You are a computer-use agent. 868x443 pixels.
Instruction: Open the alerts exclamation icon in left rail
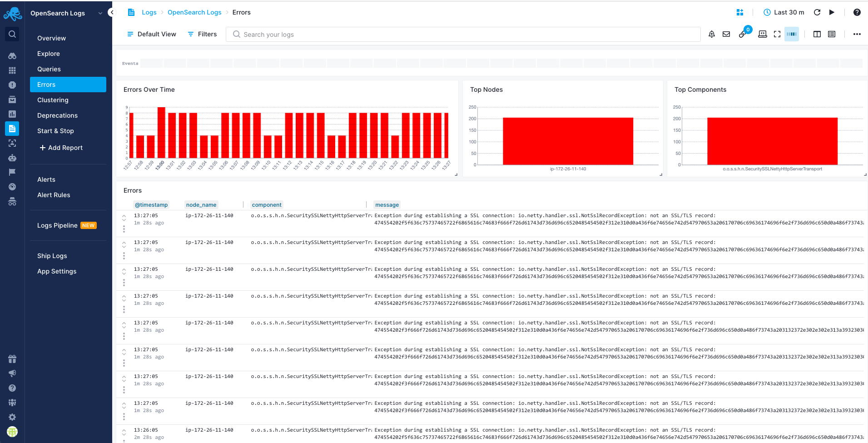[12, 85]
